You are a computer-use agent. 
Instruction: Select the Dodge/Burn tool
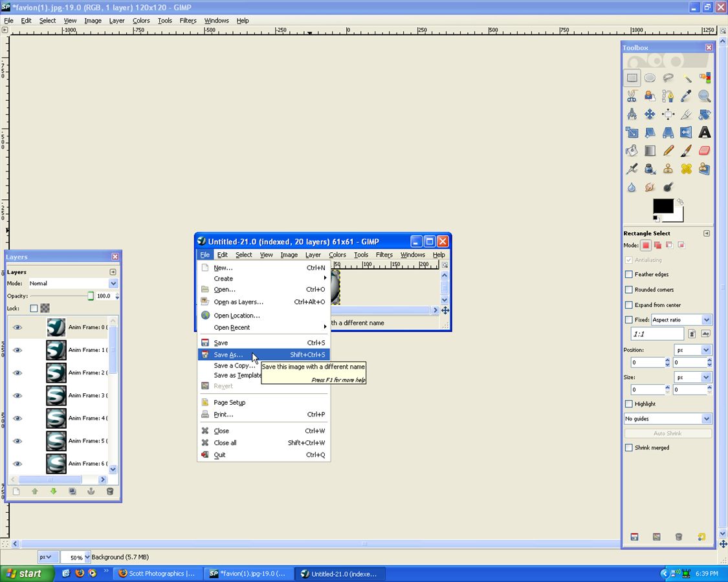point(668,187)
